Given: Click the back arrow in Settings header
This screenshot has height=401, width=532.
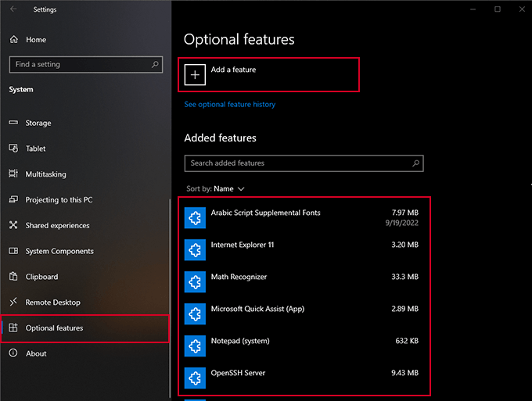Looking at the screenshot, I should coord(13,9).
